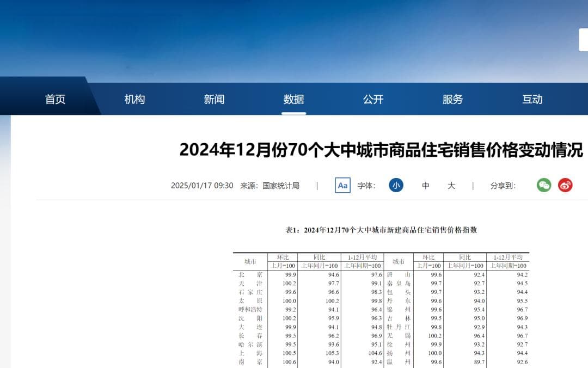588x368 pixels.
Task: Click the 无锡 row city name
Action: pyautogui.click(x=399, y=336)
